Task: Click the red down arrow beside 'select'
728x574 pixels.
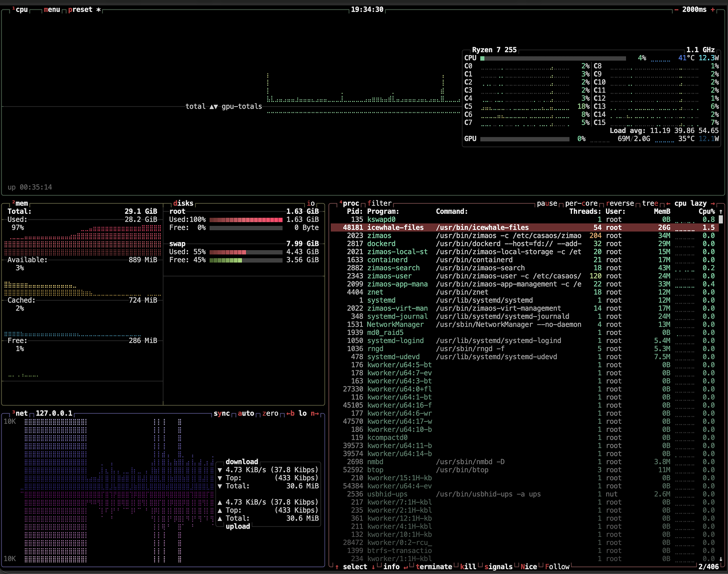Action: (x=373, y=567)
